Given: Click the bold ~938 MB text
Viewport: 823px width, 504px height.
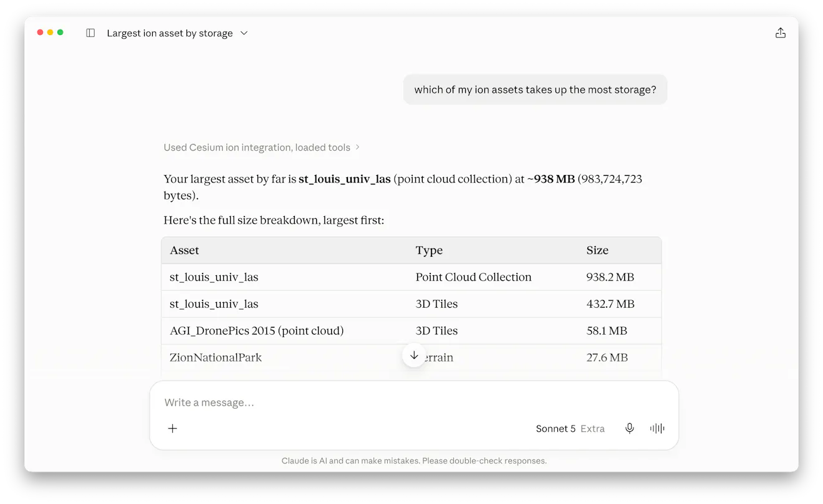Looking at the screenshot, I should 551,179.
